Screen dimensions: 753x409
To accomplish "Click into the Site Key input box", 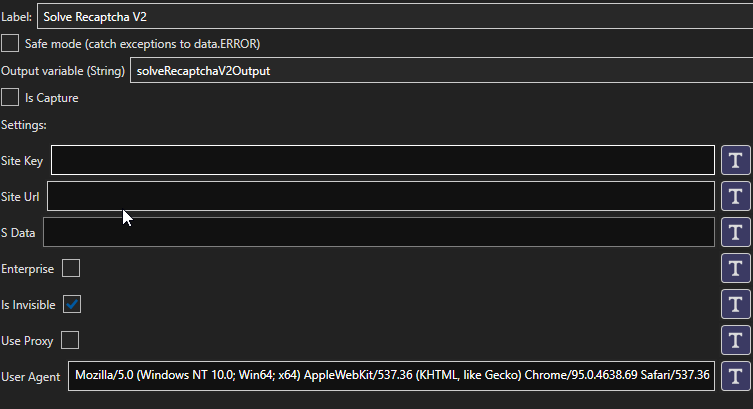I will (x=383, y=160).
